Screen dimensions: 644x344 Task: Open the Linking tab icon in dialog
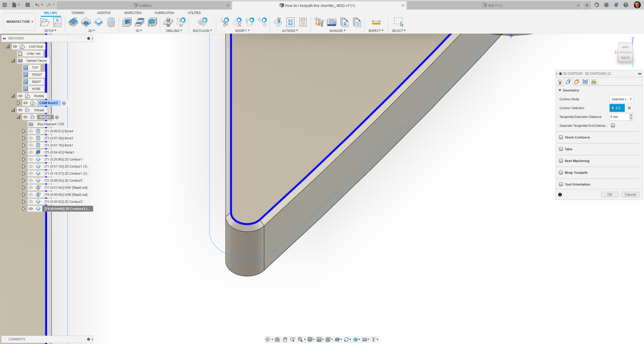coord(594,82)
